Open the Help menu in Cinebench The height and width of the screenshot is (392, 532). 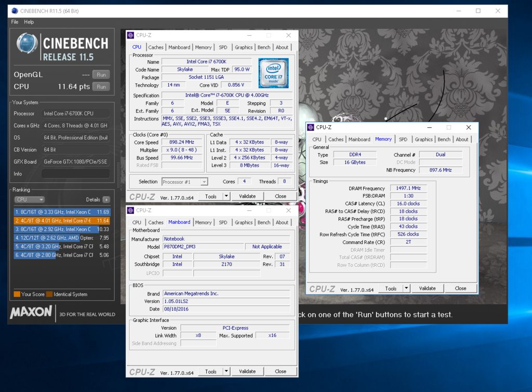click(x=29, y=22)
